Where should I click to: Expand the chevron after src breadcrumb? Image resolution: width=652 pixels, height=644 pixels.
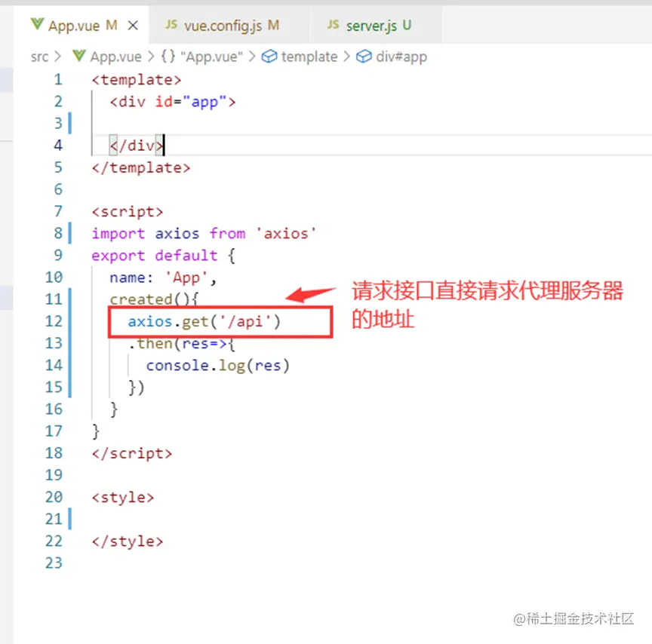click(58, 57)
